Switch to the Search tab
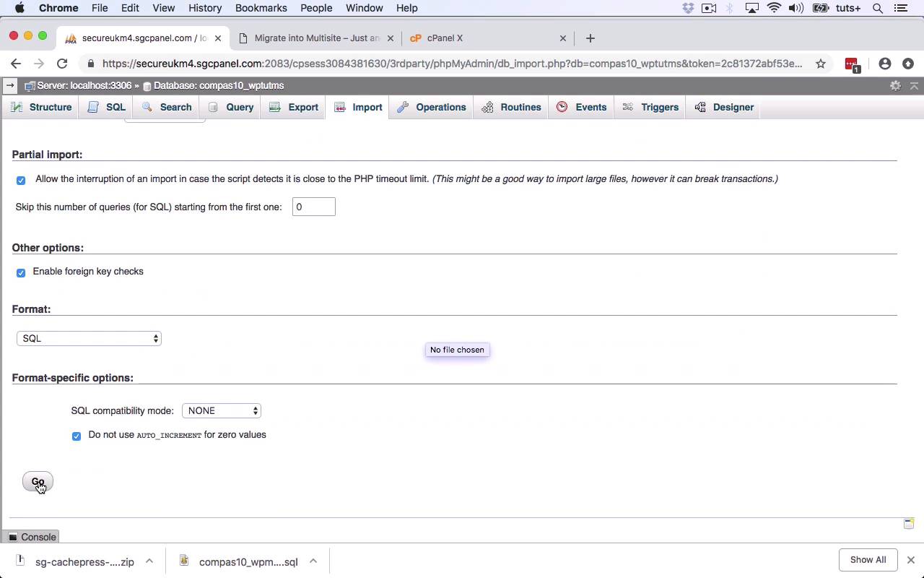Viewport: 924px width, 578px height. (167, 107)
